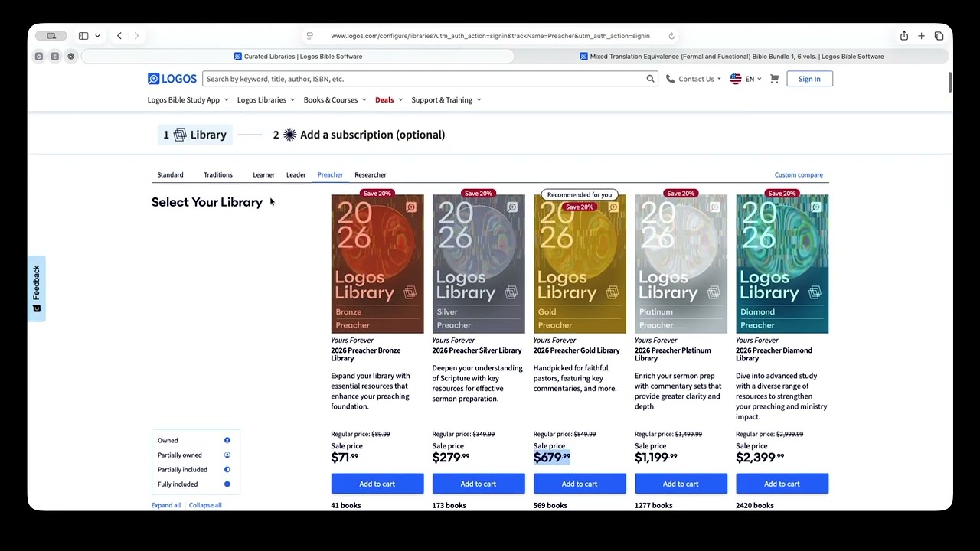This screenshot has width=980, height=551.
Task: Select the Preacher track tab
Action: pyautogui.click(x=330, y=175)
